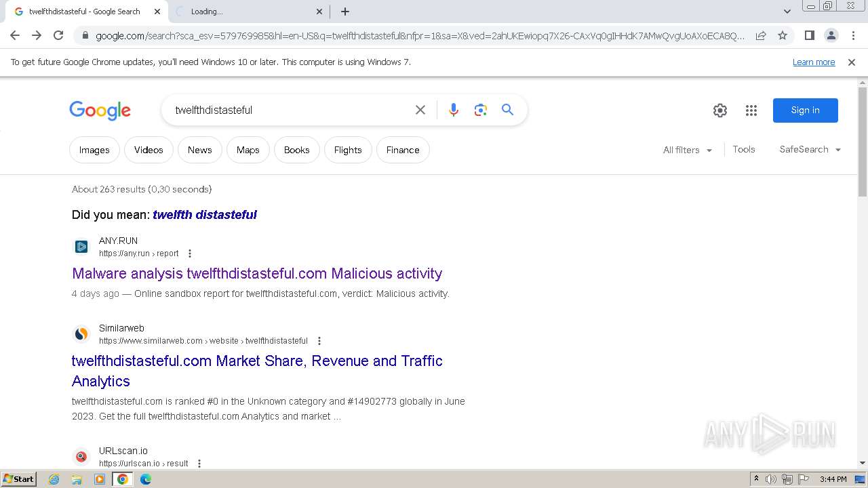
Task: Filter results by Flights
Action: pos(348,150)
